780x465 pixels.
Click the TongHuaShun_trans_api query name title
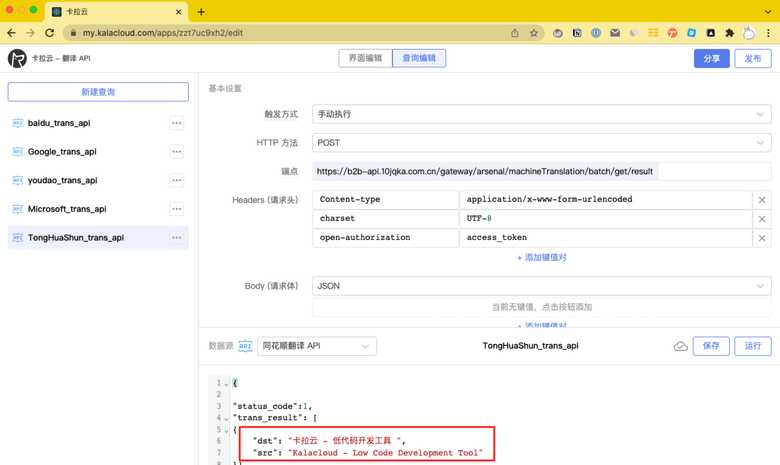point(530,346)
